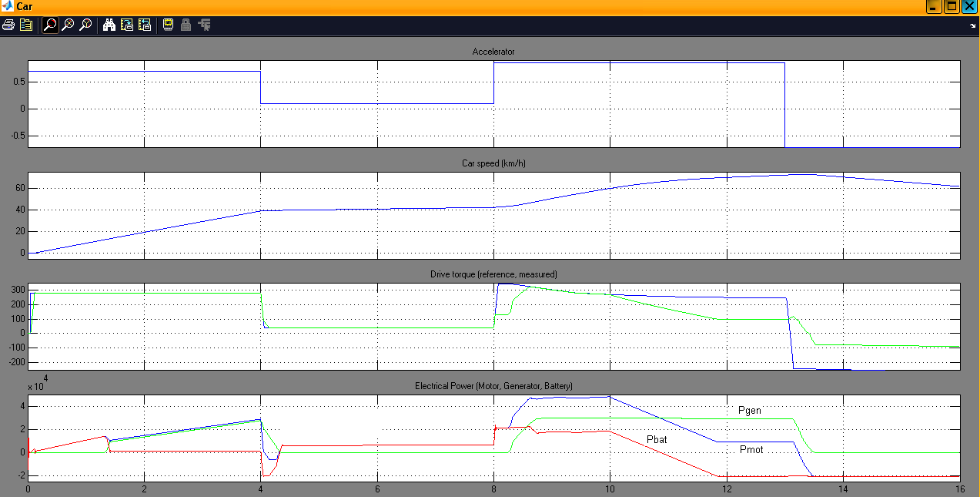
Task: Click the '6' tick on the time axis
Action: [x=377, y=489]
